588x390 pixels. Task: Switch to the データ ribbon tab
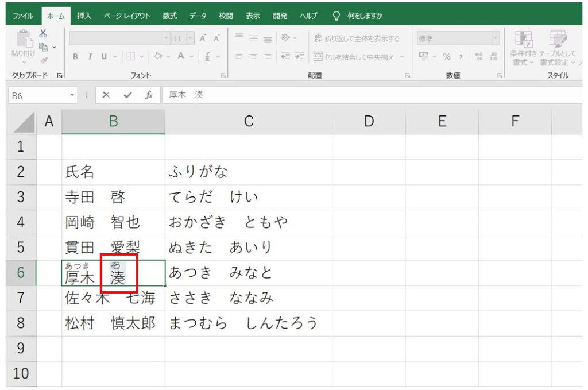(x=198, y=16)
